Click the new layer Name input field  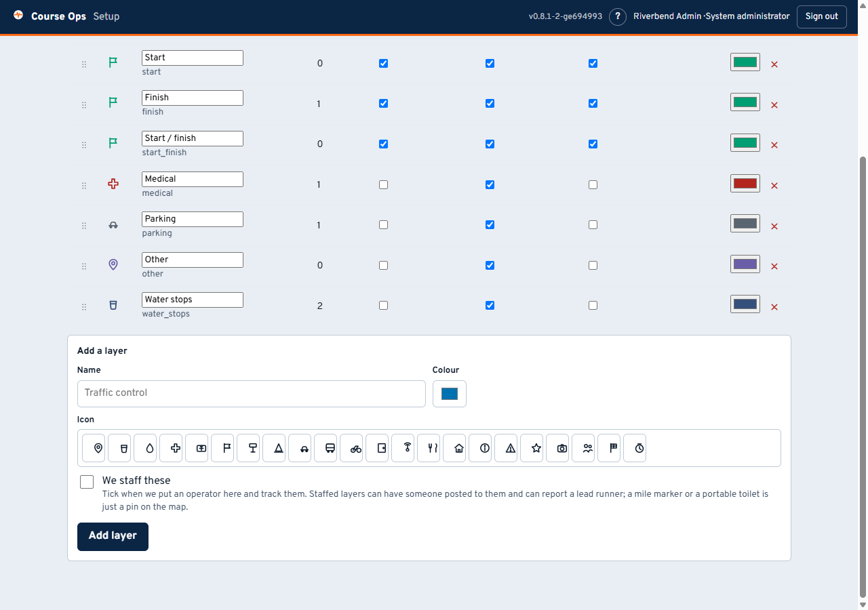coord(252,394)
